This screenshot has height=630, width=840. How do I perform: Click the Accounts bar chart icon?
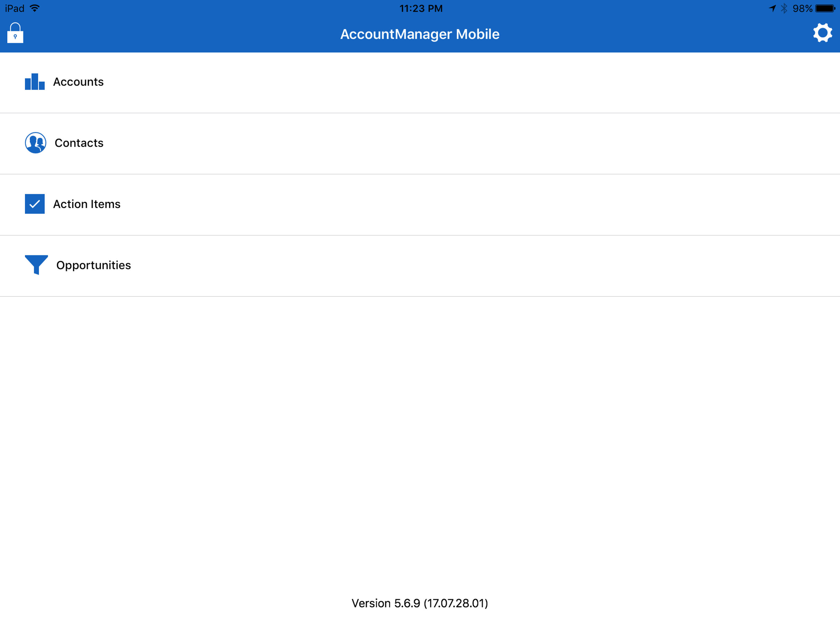[x=34, y=82]
